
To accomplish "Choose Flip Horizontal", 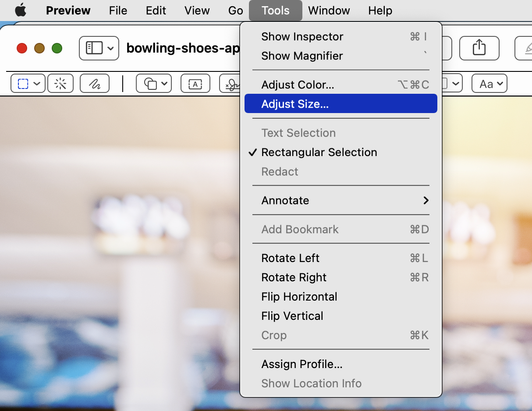I will (x=341, y=297).
